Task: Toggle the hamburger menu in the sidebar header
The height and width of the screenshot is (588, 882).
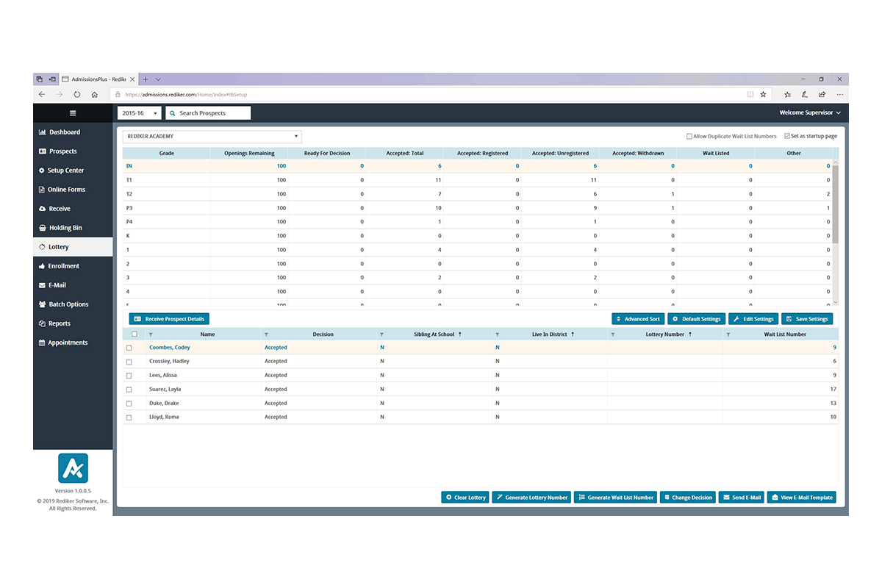Action: pyautogui.click(x=73, y=113)
